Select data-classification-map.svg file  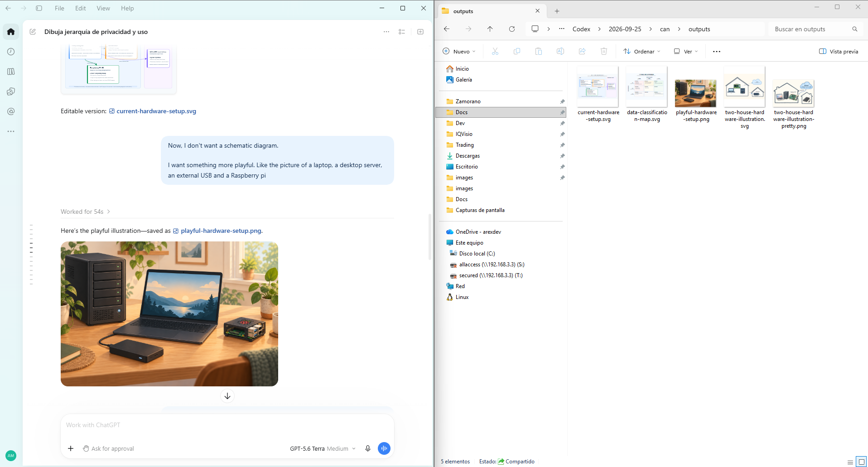pyautogui.click(x=647, y=95)
